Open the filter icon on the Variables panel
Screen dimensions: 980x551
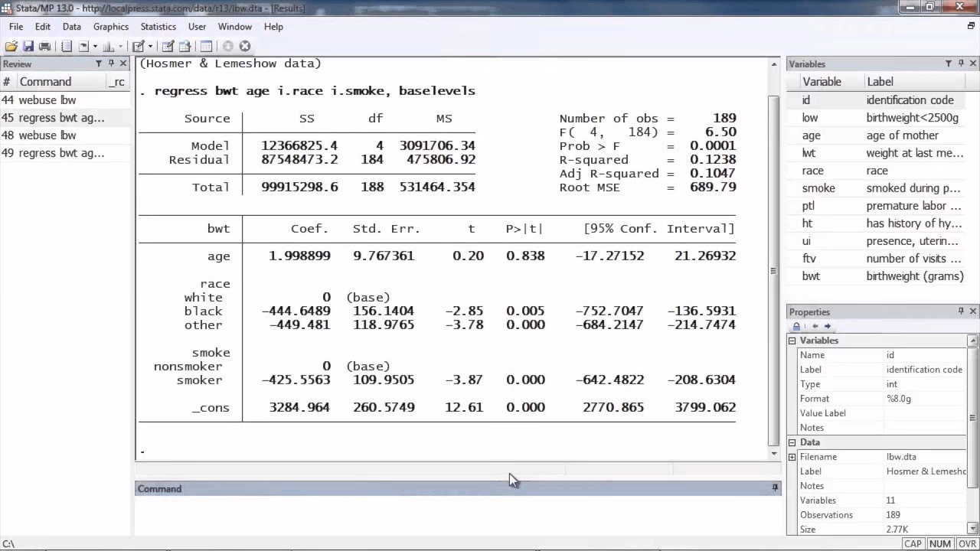(948, 64)
